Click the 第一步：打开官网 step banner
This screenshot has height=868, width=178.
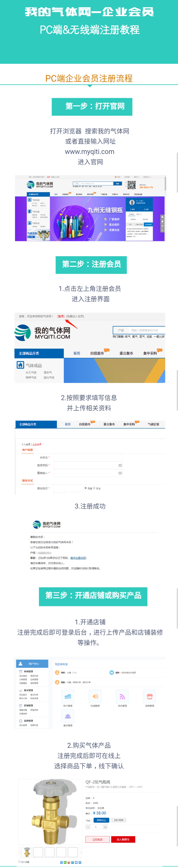[92, 107]
